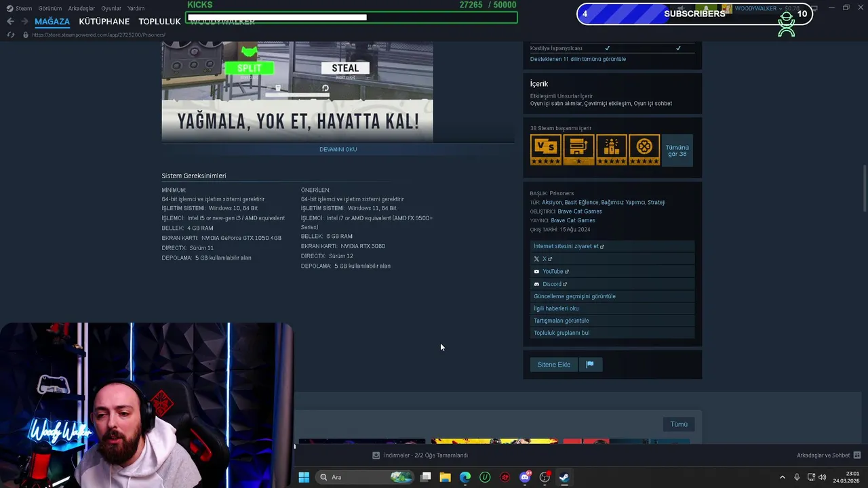This screenshot has width=868, height=488.
Task: View update history (Güncelleme geçmişini görüntüle)
Action: pyautogui.click(x=612, y=296)
